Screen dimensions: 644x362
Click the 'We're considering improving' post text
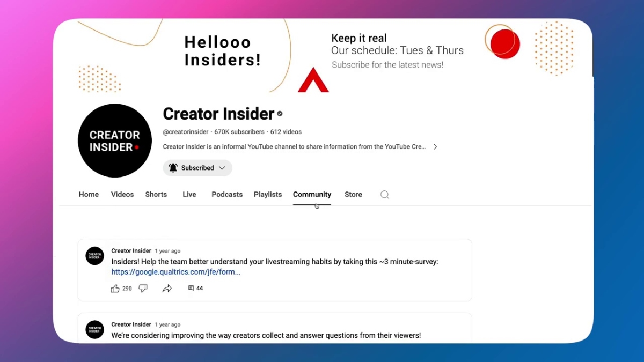click(x=266, y=335)
